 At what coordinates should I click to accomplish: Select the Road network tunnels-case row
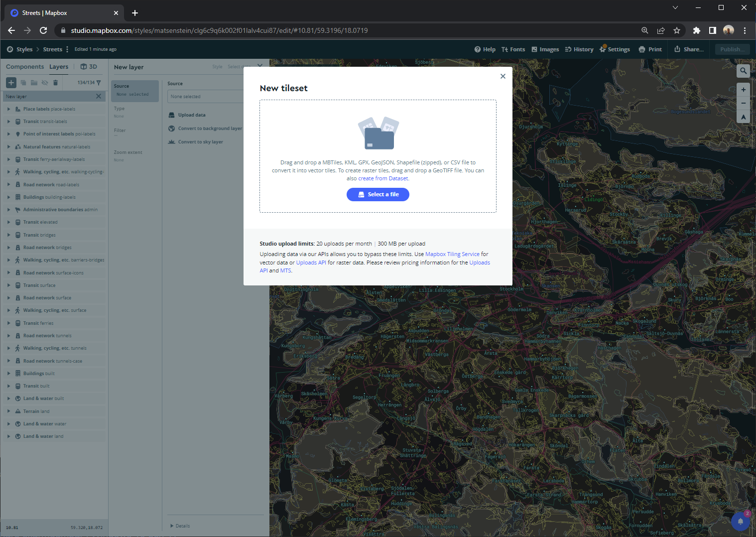click(55, 361)
